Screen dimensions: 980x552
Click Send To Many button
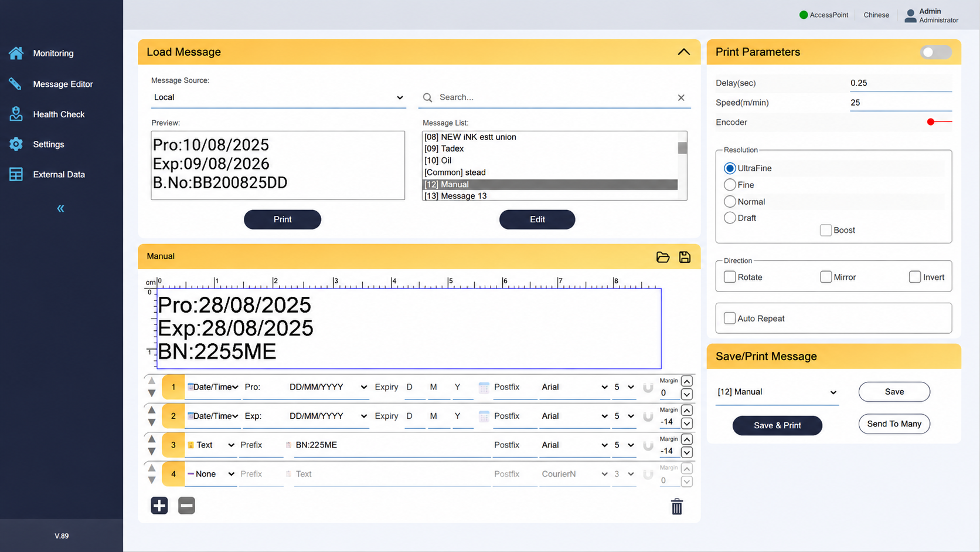point(894,424)
